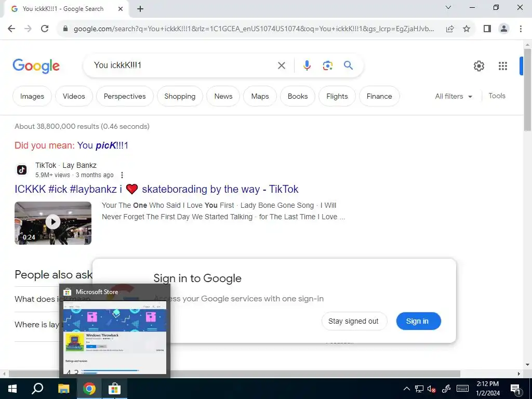Click the Microsoft Store preview thumbnail

tap(115, 337)
